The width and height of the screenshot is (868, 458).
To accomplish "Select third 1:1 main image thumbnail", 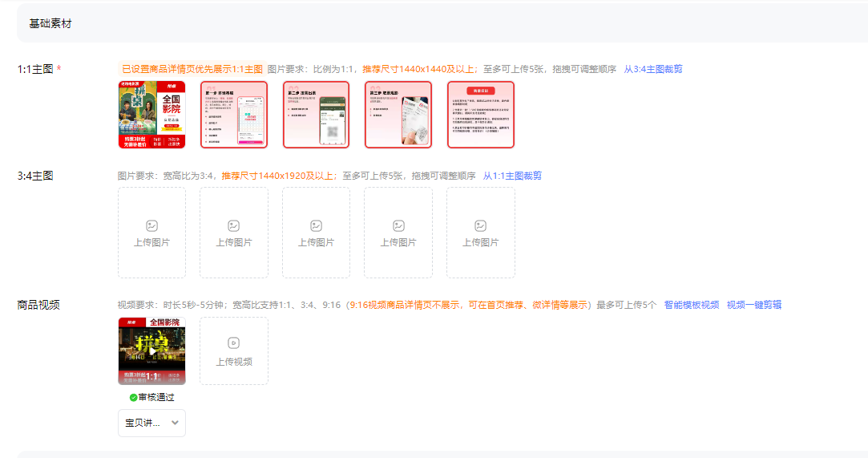I will pyautogui.click(x=316, y=115).
